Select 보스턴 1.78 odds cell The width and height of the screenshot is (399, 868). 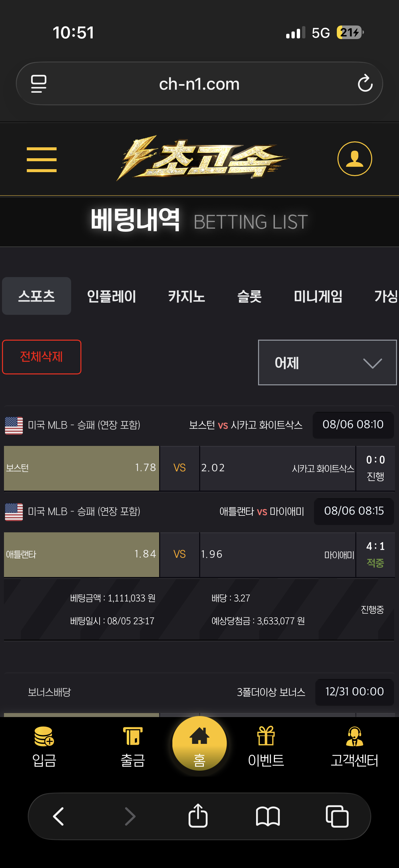[x=81, y=468]
